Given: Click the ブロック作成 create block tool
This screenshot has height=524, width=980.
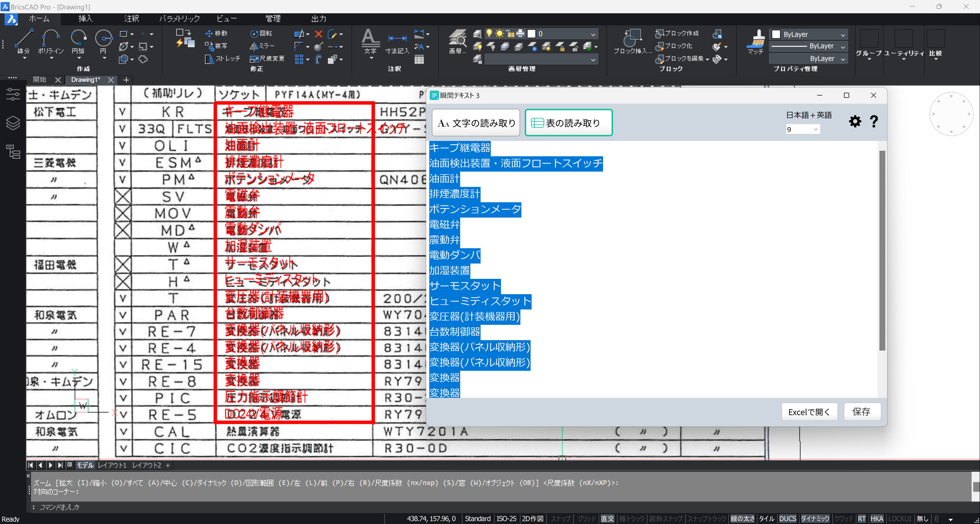Looking at the screenshot, I should (677, 33).
